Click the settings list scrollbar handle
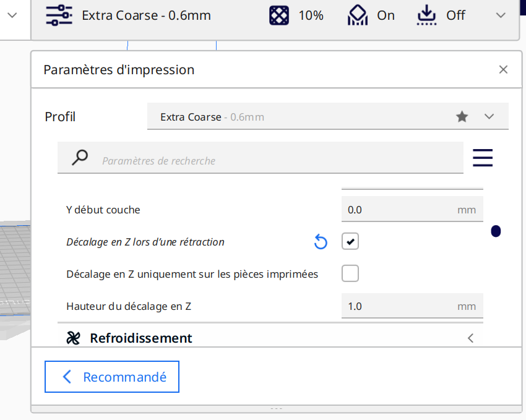Viewport: 526px width, 420px height. (x=496, y=231)
